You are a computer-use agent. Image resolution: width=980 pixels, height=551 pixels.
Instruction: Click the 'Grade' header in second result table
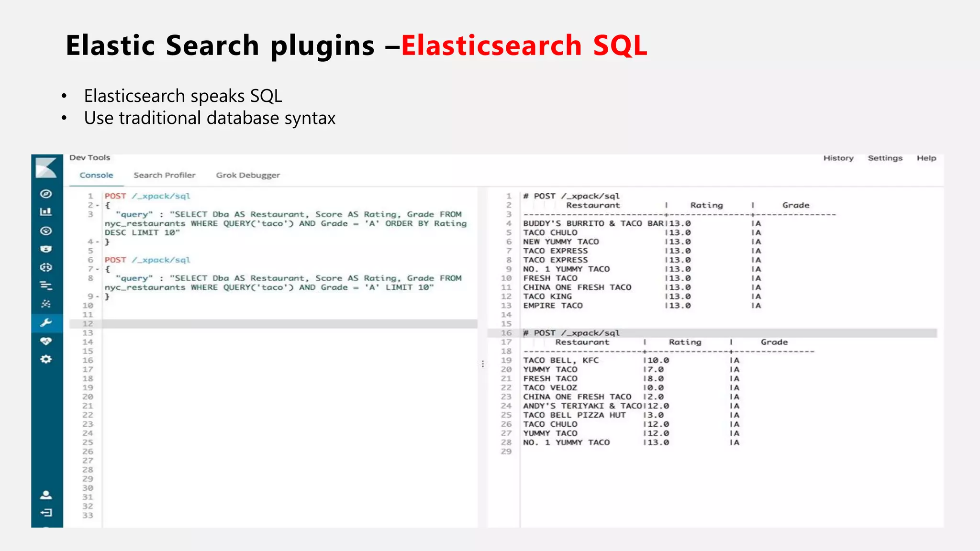774,342
